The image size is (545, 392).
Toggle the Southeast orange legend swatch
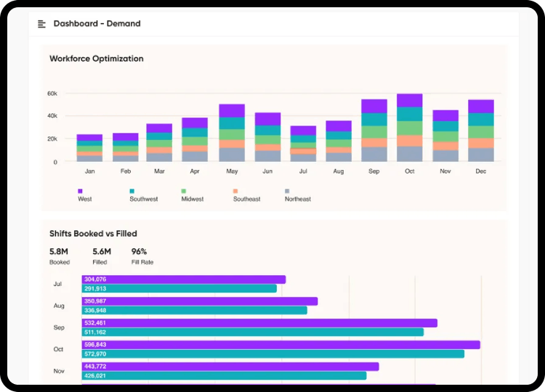coord(235,191)
